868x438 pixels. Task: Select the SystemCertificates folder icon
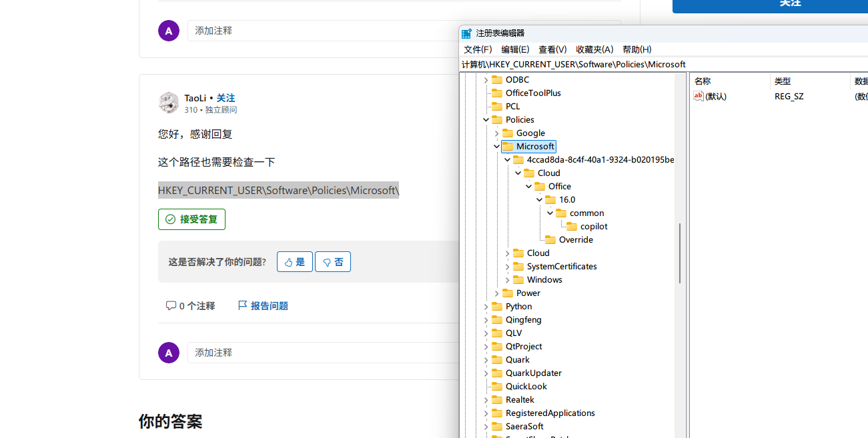tap(518, 267)
